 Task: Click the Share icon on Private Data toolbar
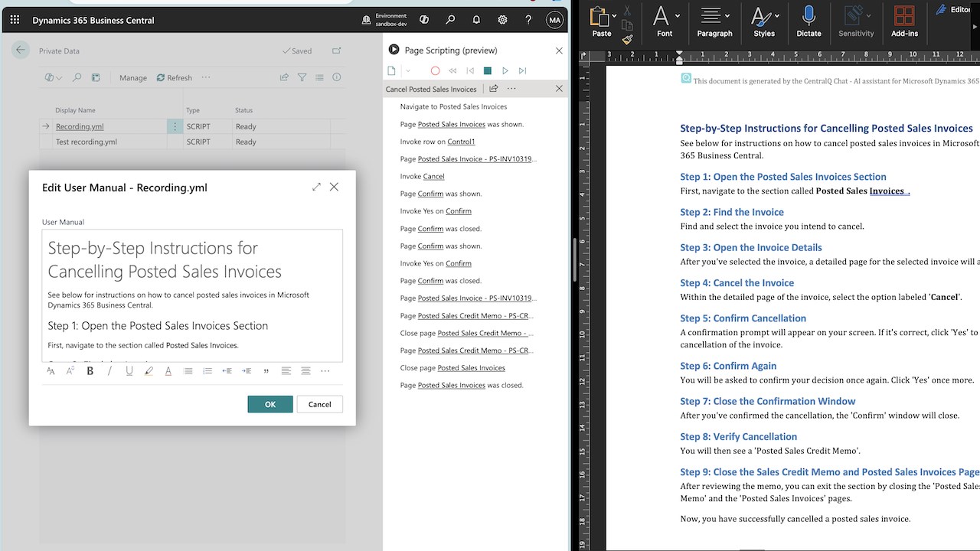click(284, 77)
